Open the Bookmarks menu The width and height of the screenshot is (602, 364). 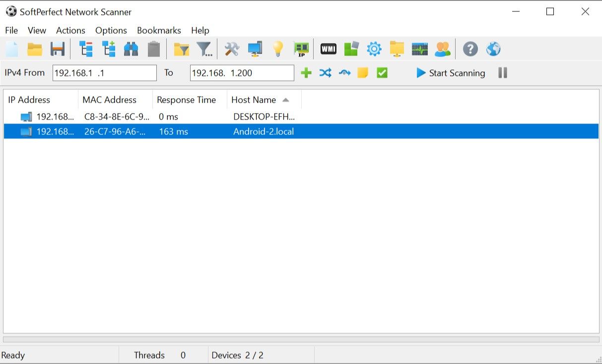click(158, 30)
